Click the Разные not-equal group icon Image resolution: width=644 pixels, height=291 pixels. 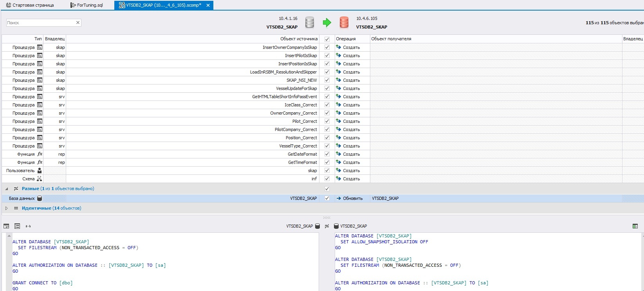tap(16, 189)
